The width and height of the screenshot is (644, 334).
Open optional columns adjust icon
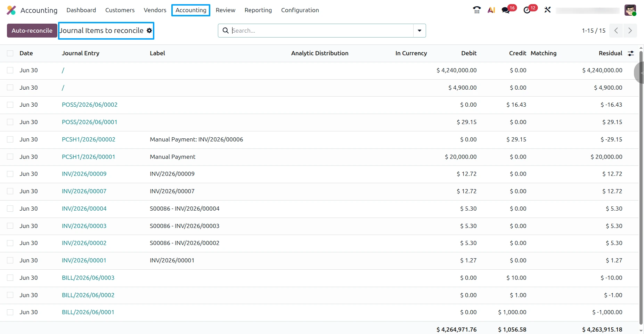(x=631, y=53)
